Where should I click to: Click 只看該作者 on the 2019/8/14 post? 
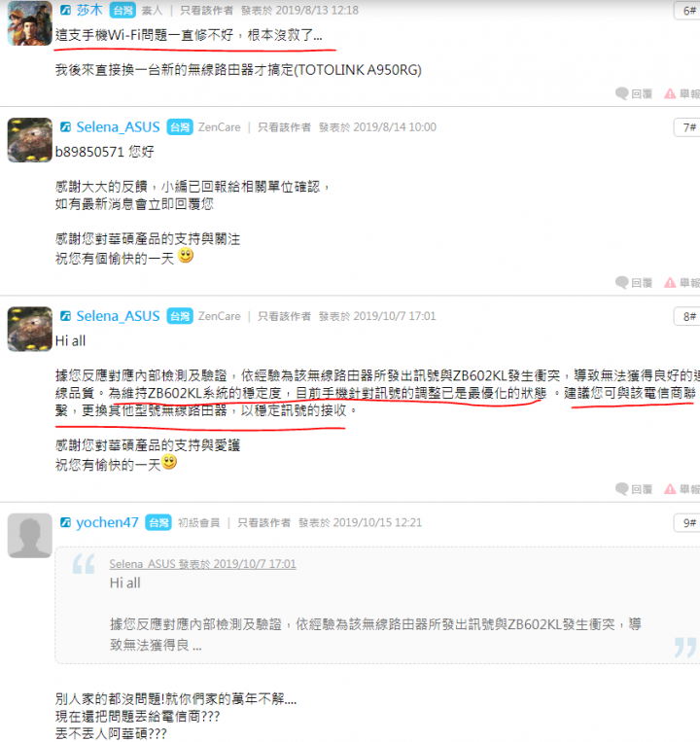tap(284, 127)
